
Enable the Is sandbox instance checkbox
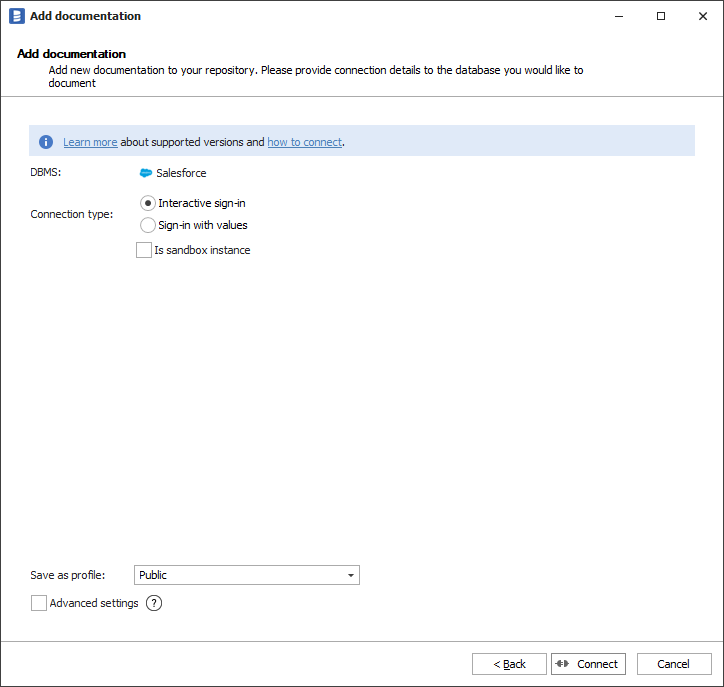pos(144,250)
